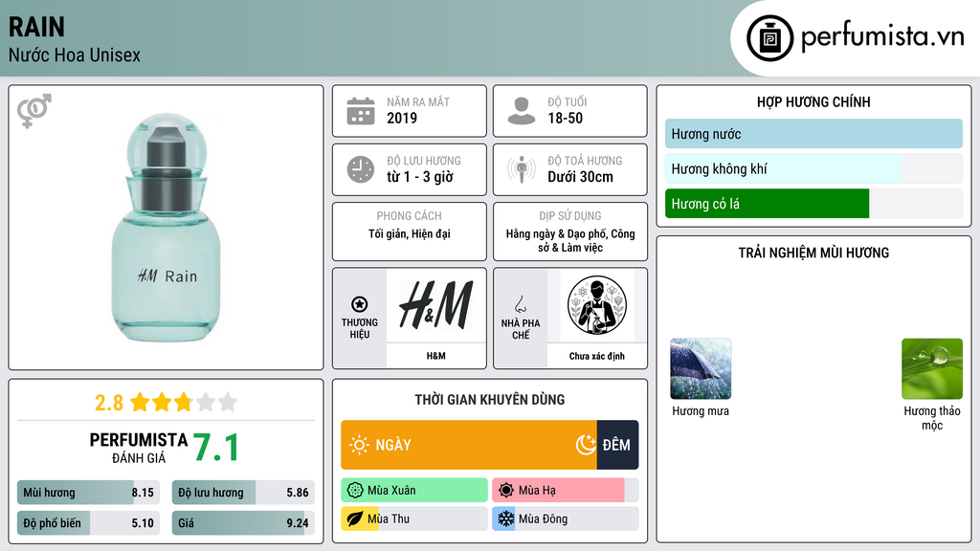Image resolution: width=980 pixels, height=551 pixels.
Task: Click the sun icon for Mùa Hạ
Action: 505,490
